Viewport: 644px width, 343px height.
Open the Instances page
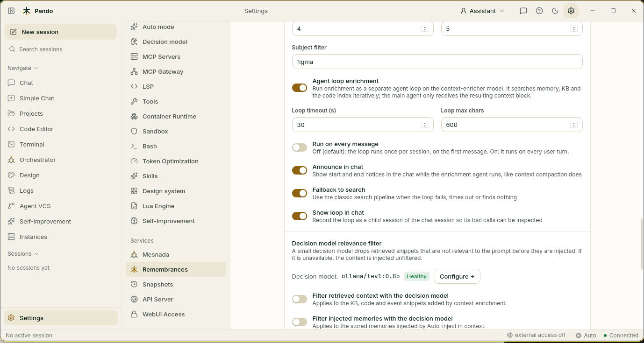click(x=61, y=237)
